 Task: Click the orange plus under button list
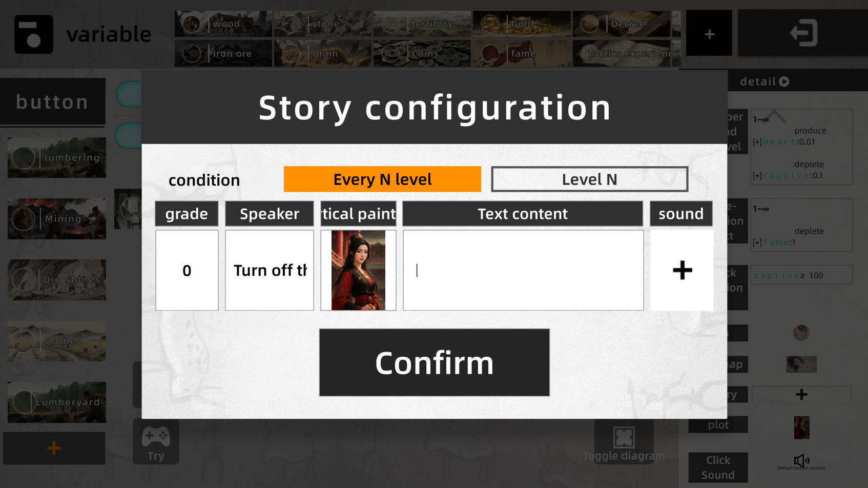pos(54,449)
